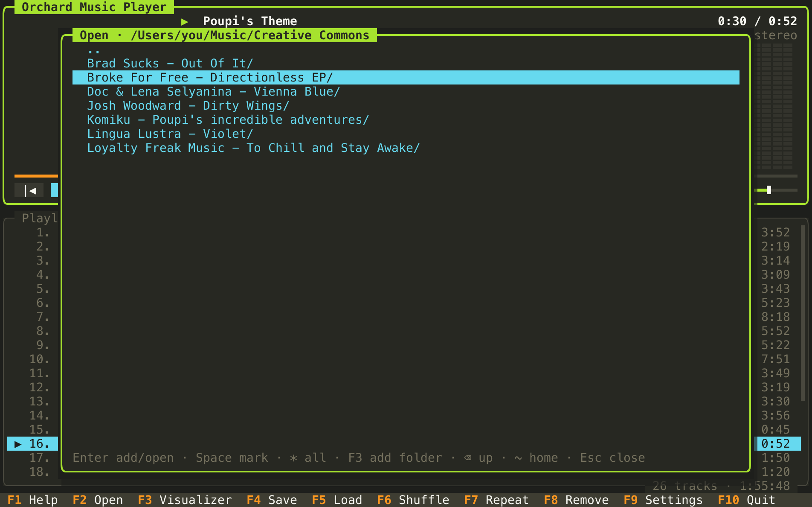This screenshot has height=507, width=812.
Task: Click F5 Load in function bar
Action: tap(337, 500)
